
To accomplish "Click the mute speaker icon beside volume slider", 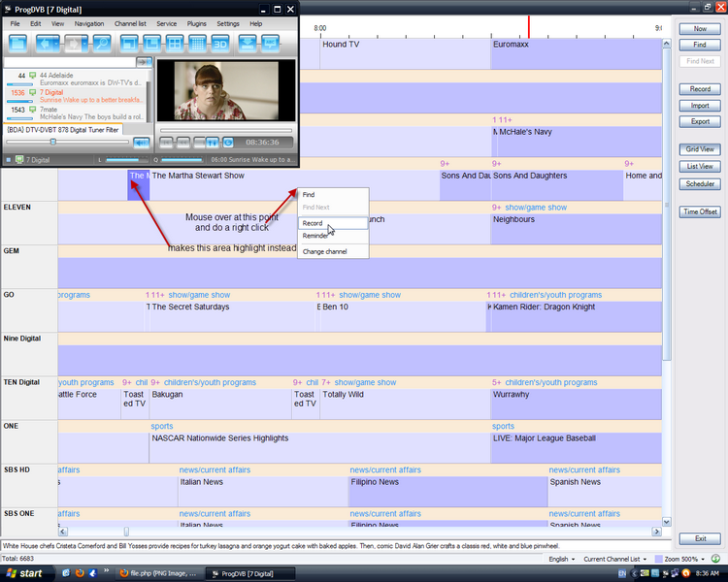I will [x=141, y=143].
